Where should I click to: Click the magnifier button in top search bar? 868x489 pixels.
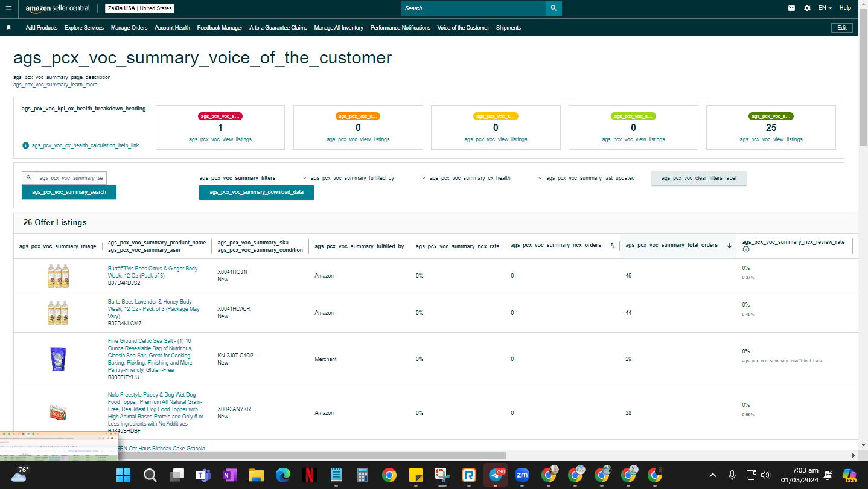point(554,8)
